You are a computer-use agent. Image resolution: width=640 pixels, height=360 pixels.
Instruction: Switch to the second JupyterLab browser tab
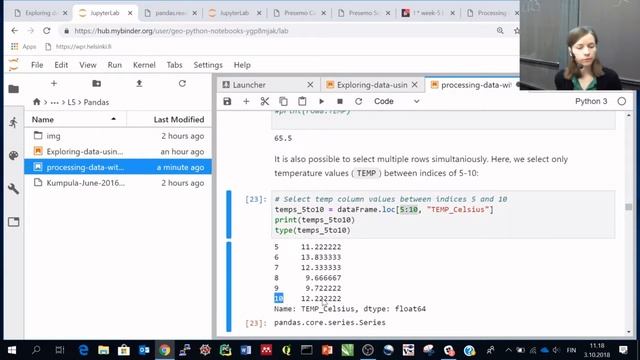[x=234, y=13]
